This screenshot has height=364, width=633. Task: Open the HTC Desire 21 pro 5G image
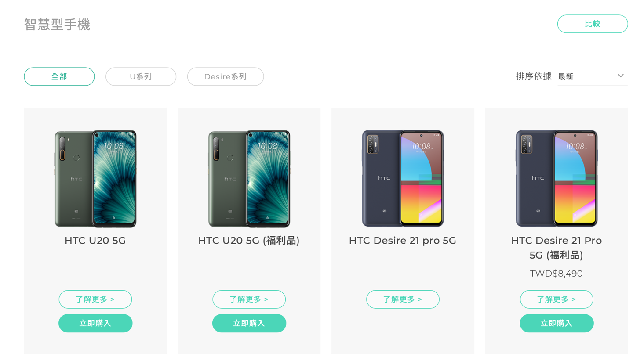[x=403, y=178]
